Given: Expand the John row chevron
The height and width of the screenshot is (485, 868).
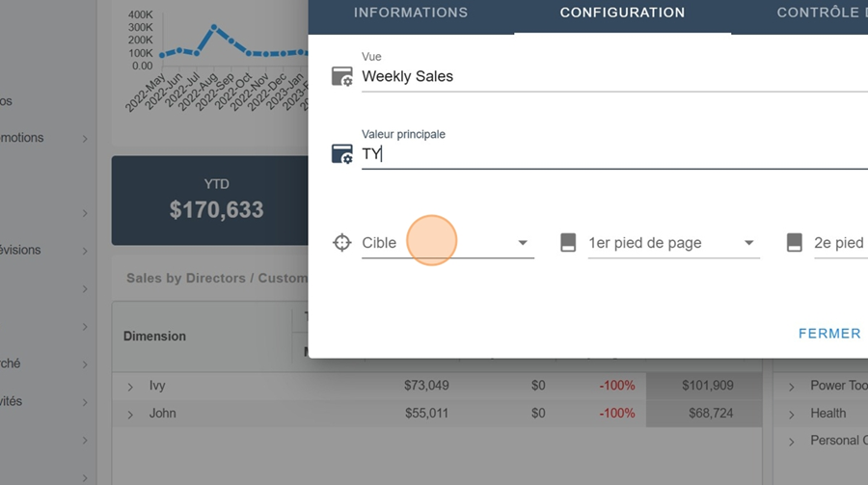Looking at the screenshot, I should [x=130, y=415].
